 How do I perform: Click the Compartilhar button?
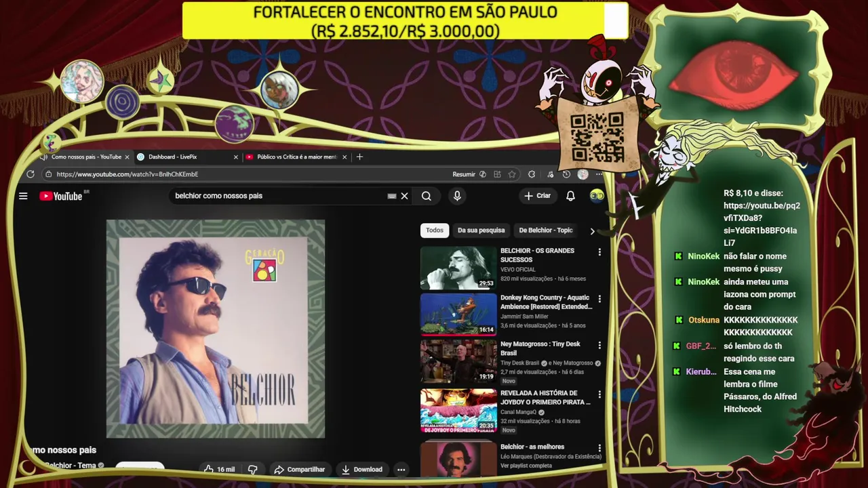coord(299,469)
